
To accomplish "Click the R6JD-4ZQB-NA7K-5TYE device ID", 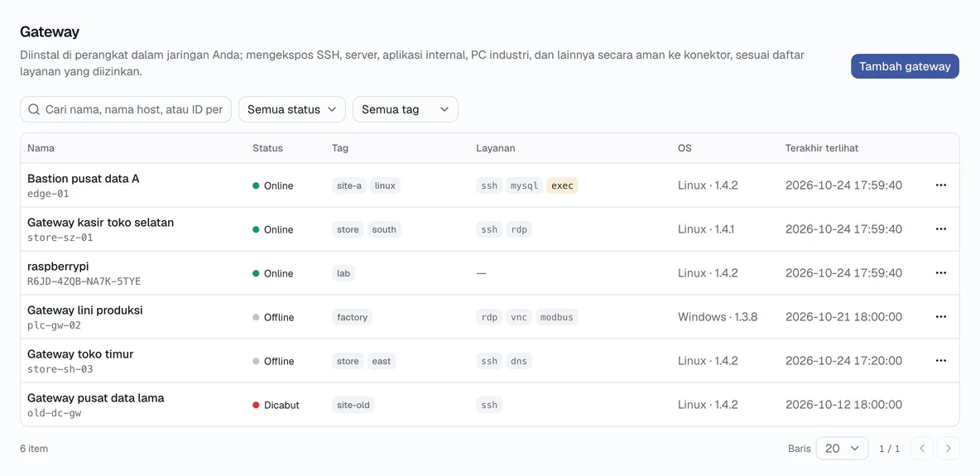I will pos(84,281).
